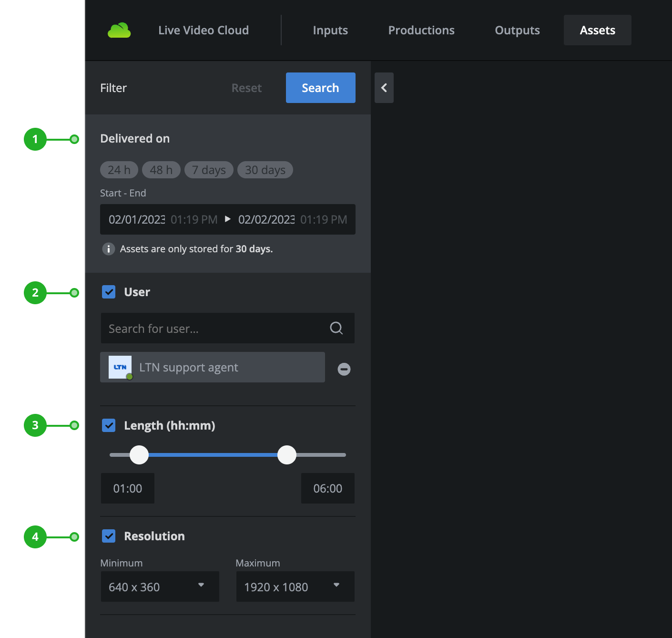Click the arrow between start and end dates
The image size is (672, 638).
pyautogui.click(x=228, y=219)
